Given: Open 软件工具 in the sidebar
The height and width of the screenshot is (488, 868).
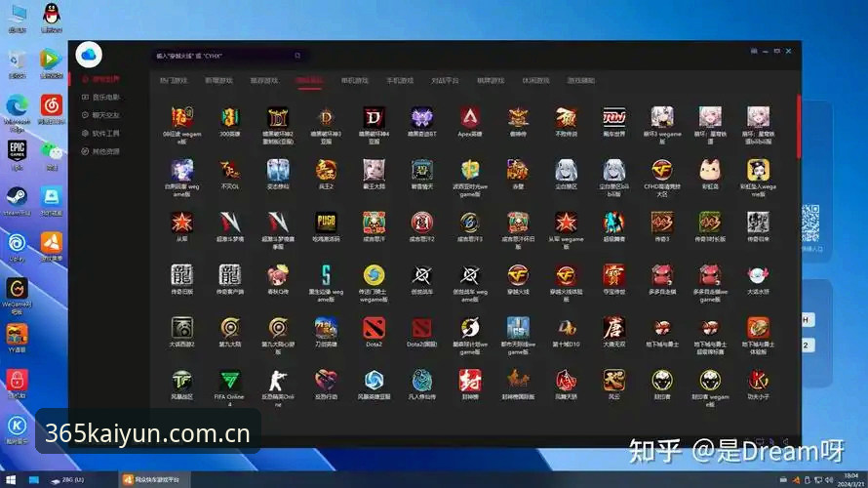Looking at the screenshot, I should [100, 134].
